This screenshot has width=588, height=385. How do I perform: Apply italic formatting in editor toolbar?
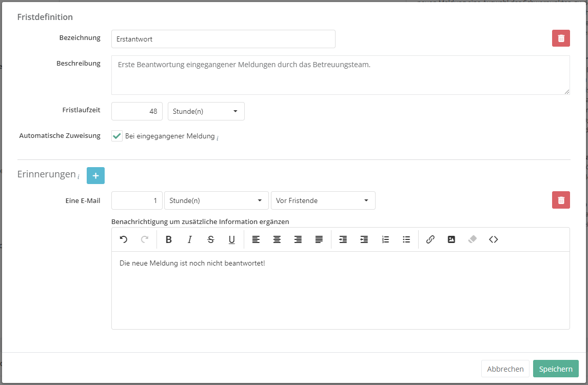pyautogui.click(x=189, y=239)
